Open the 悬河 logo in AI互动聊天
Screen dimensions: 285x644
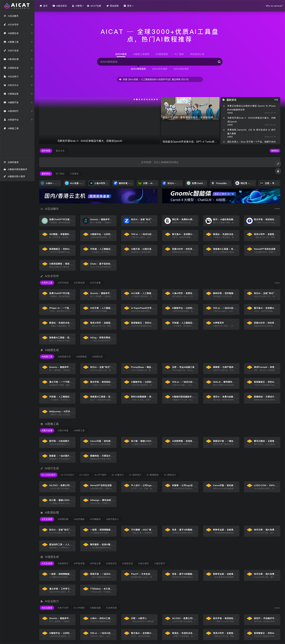click(209, 221)
